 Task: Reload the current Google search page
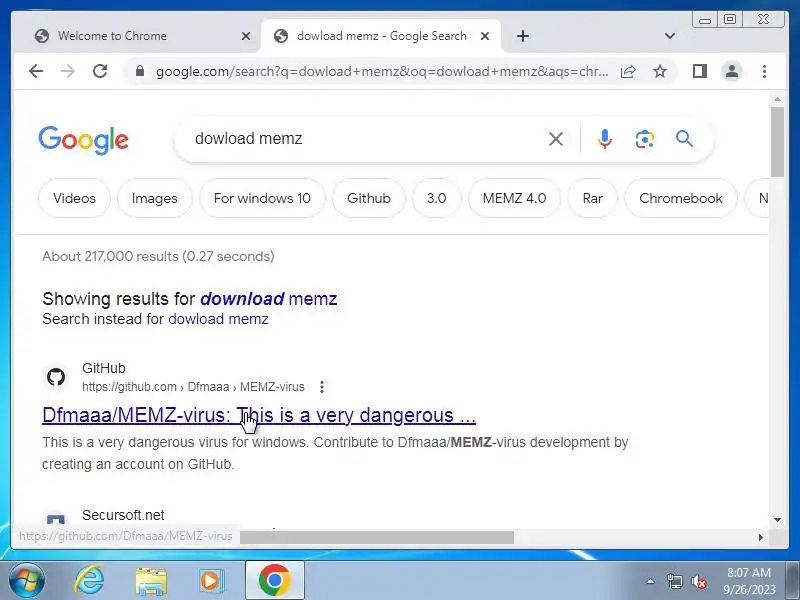[x=100, y=71]
